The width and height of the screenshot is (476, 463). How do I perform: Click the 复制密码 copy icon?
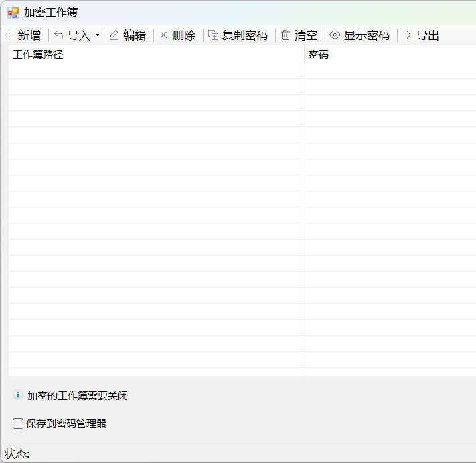click(x=214, y=35)
